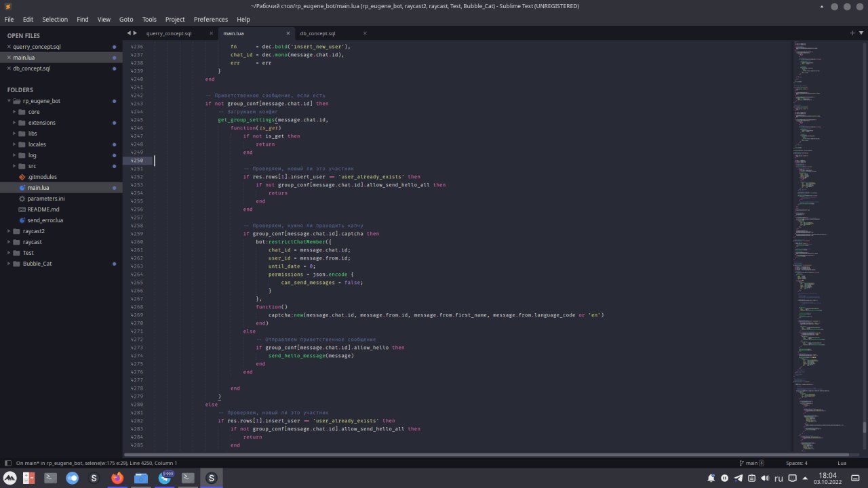The image size is (868, 488).
Task: Close the querry_concept.sql tab
Action: pyautogui.click(x=211, y=33)
